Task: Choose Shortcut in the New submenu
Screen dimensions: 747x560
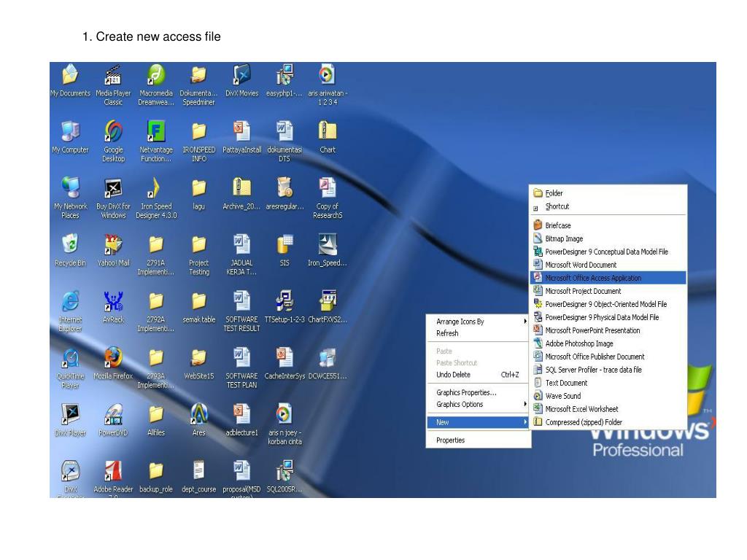Action: pyautogui.click(x=608, y=206)
